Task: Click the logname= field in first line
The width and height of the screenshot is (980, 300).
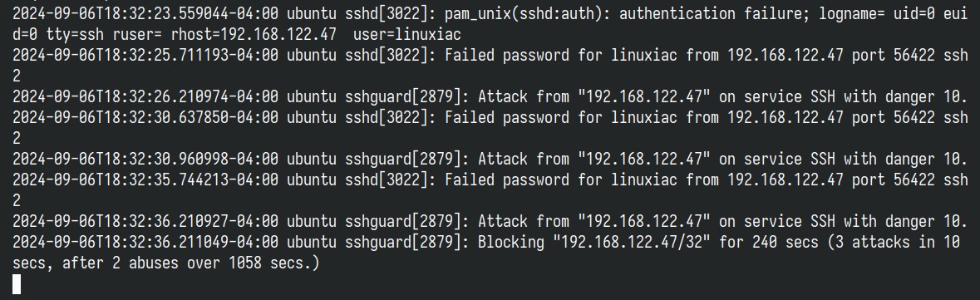Action: [x=844, y=14]
